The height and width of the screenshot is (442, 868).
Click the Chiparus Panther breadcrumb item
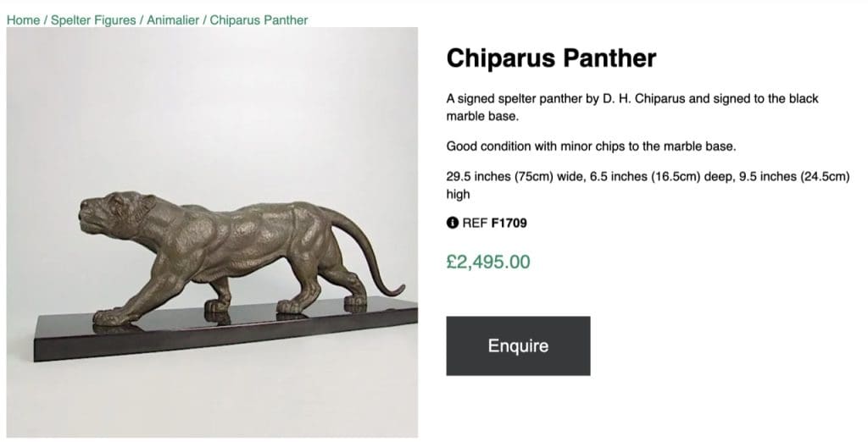point(259,19)
